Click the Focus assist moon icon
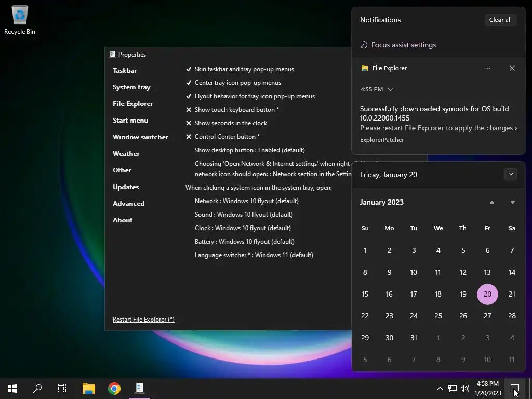The image size is (532, 399). [364, 45]
